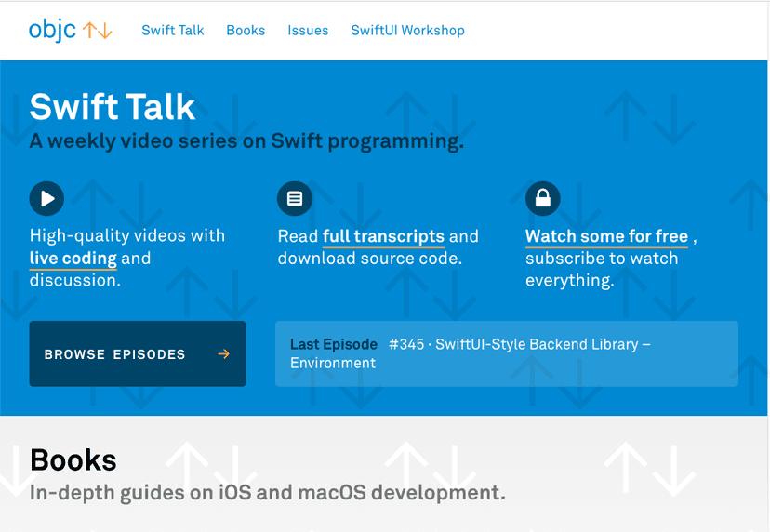The height and width of the screenshot is (532, 770).
Task: Click the padlock icon above Watch some
Action: pyautogui.click(x=543, y=198)
